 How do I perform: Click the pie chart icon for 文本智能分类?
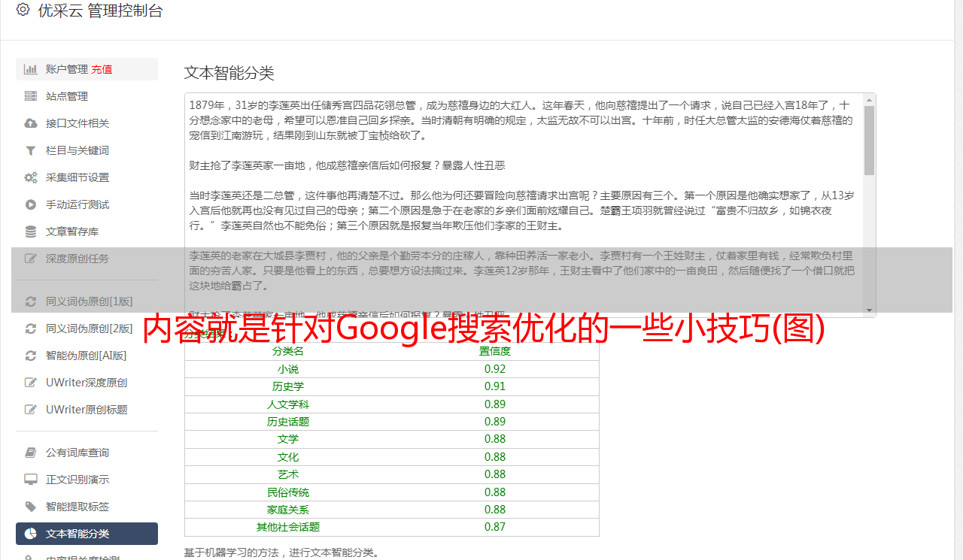[31, 534]
